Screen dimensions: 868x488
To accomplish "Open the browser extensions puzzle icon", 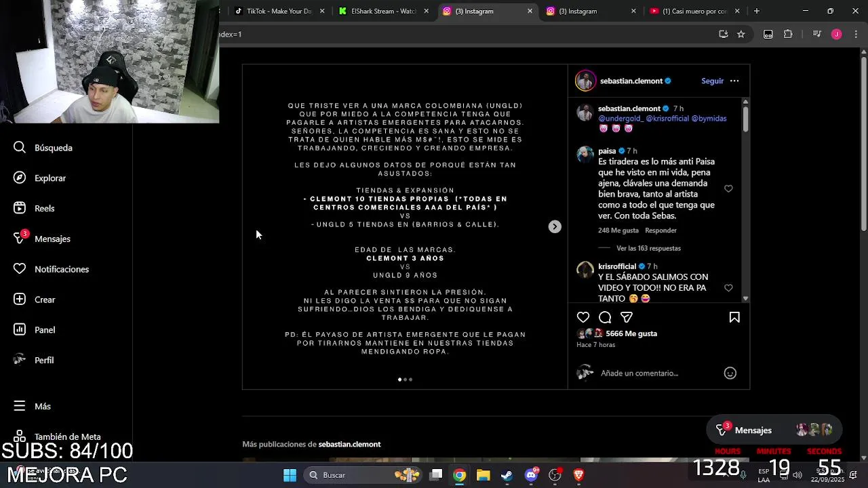I will 788,35.
